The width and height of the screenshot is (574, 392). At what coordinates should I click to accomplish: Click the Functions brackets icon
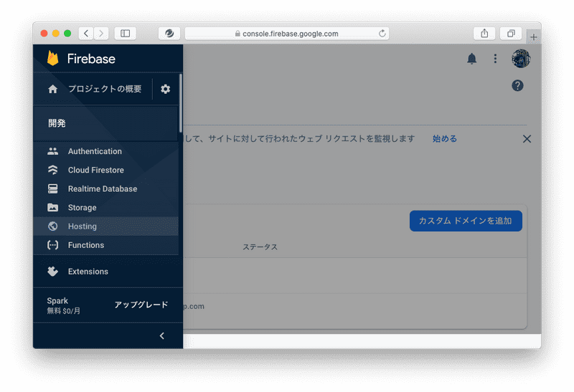tap(52, 245)
